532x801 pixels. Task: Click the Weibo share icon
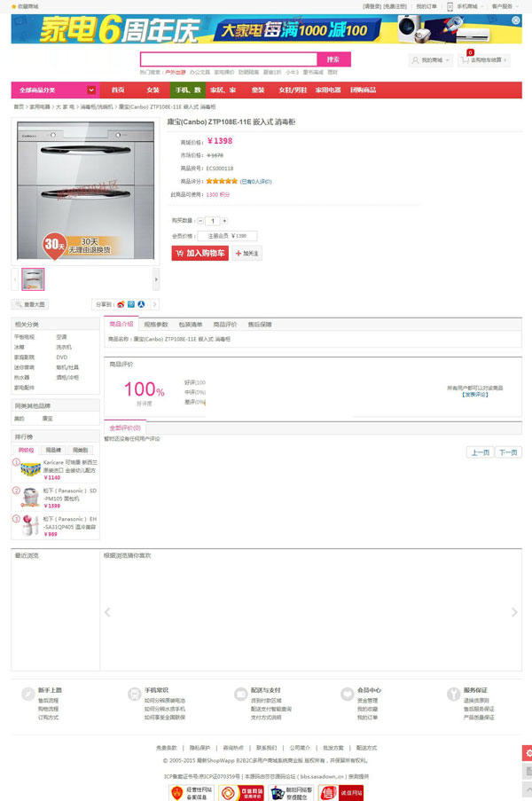(x=121, y=304)
